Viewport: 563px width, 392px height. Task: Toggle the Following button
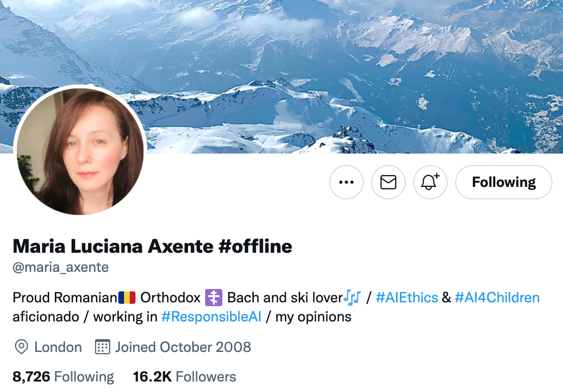(503, 182)
